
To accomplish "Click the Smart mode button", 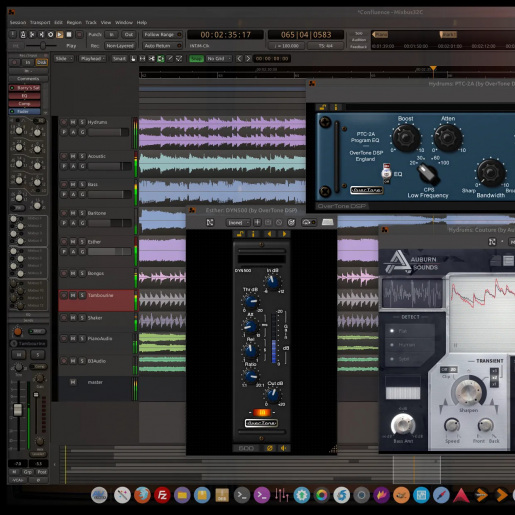I will click(x=119, y=59).
